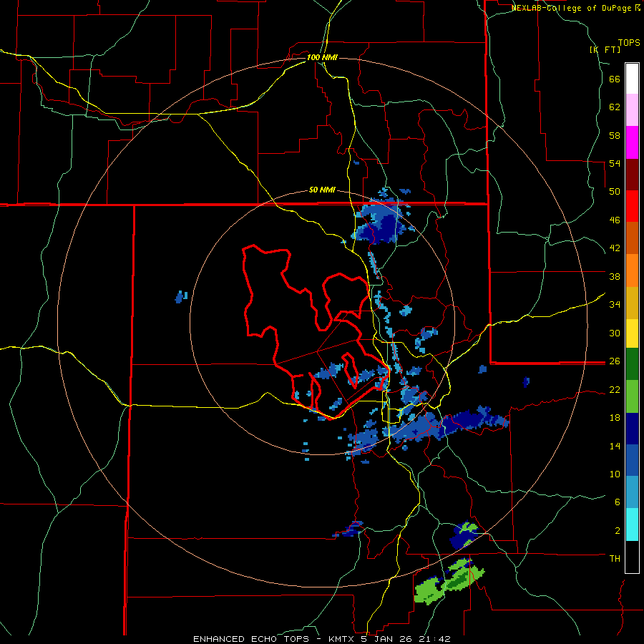This screenshot has height=644, width=644.
Task: Click the 66 legend value
Action: (x=615, y=79)
